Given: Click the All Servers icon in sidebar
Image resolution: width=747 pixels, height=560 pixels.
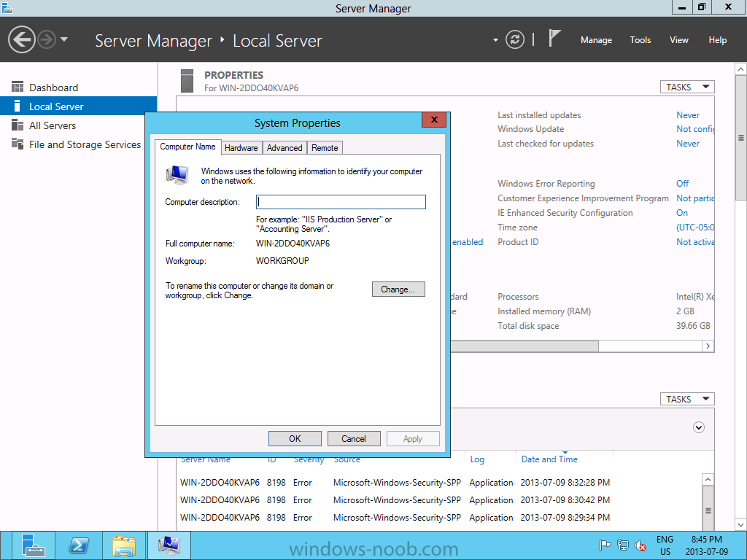Looking at the screenshot, I should click(x=18, y=125).
